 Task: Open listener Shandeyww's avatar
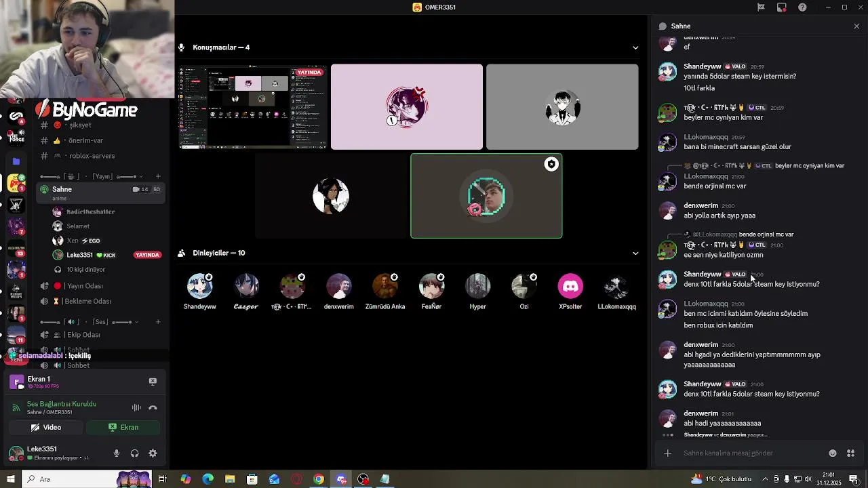coord(199,286)
